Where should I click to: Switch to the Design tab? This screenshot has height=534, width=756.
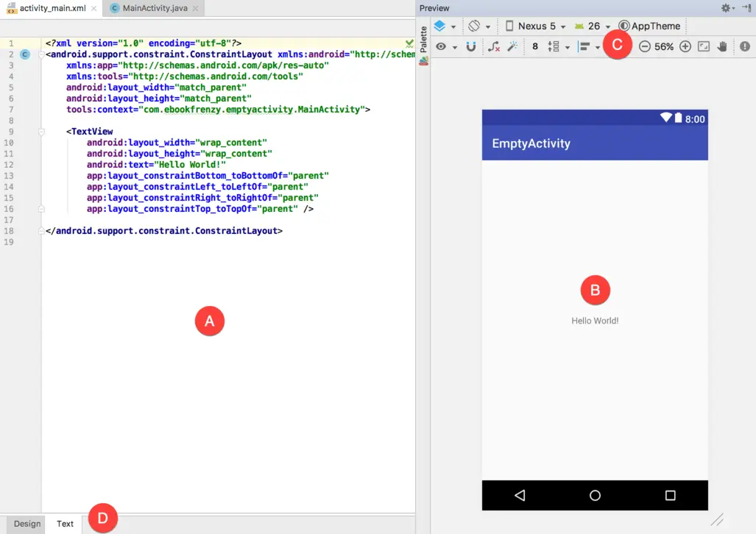(x=27, y=524)
